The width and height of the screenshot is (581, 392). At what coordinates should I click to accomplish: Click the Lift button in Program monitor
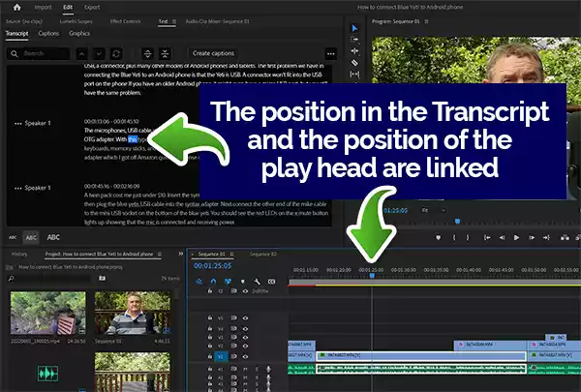[565, 238]
